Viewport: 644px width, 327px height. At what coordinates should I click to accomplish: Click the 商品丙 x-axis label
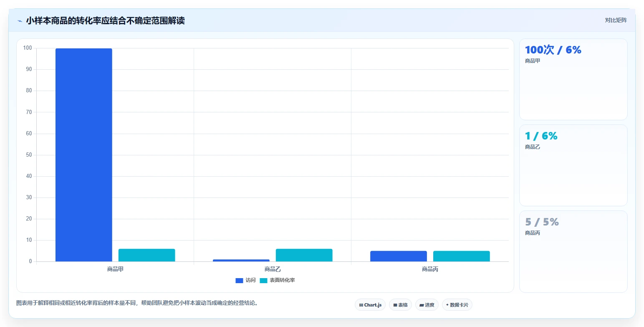coord(430,269)
